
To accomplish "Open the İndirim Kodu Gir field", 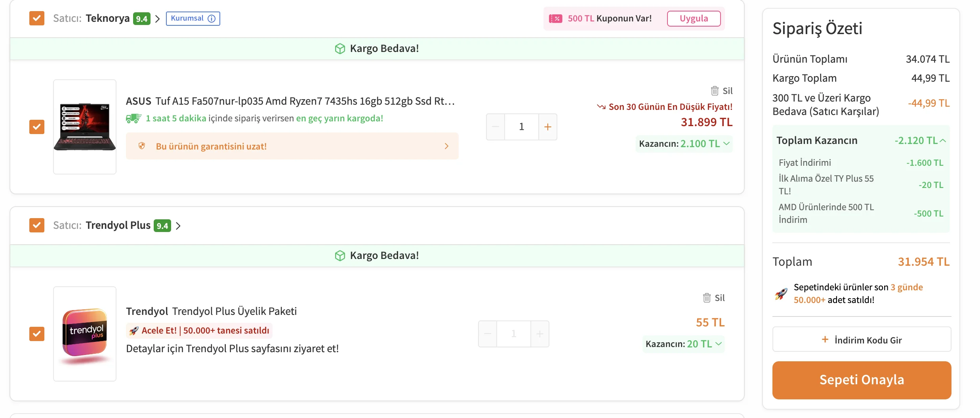I will click(862, 339).
